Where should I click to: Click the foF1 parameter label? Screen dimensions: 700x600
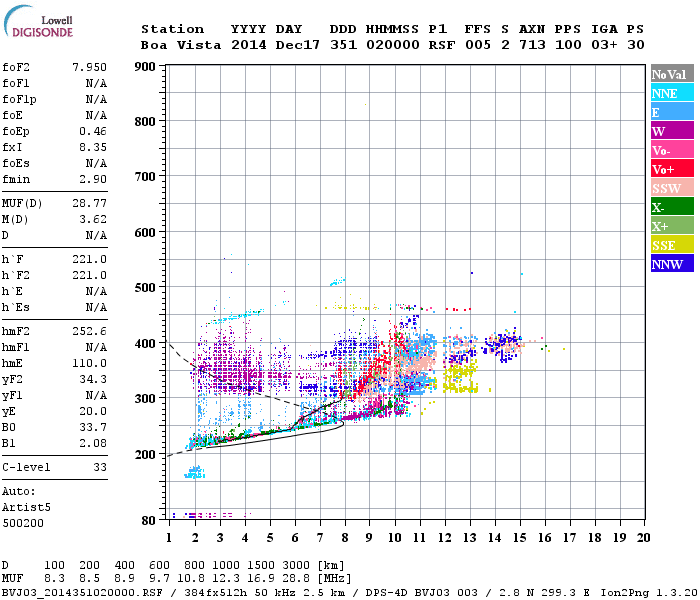[x=16, y=83]
